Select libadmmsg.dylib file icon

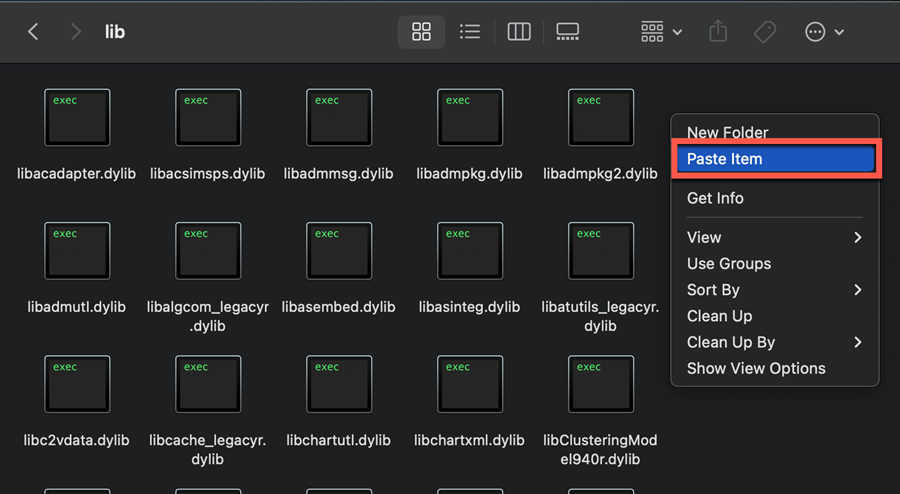[x=339, y=118]
